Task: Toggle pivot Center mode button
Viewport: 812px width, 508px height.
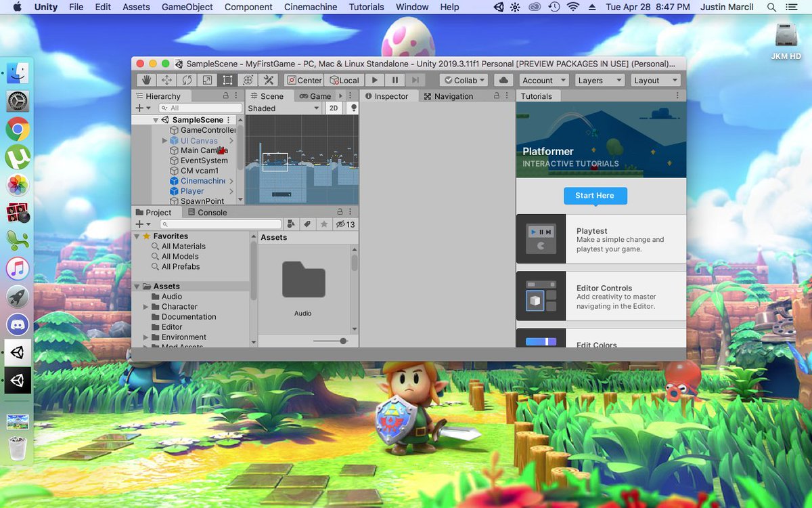Action: tap(304, 80)
